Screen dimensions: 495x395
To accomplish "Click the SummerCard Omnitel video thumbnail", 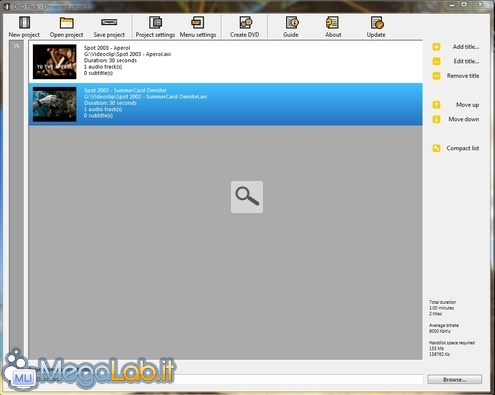I will (55, 104).
